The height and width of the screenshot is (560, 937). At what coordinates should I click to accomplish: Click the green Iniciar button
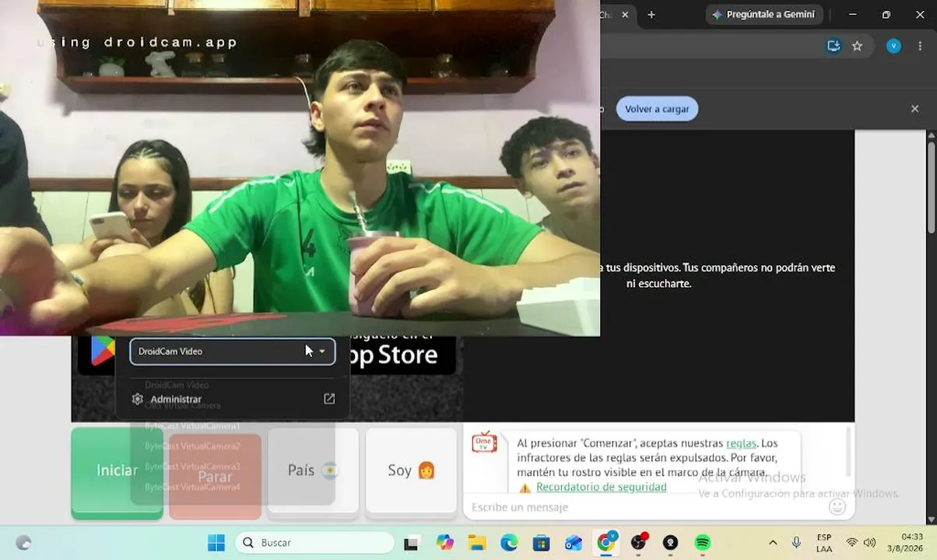point(117,473)
